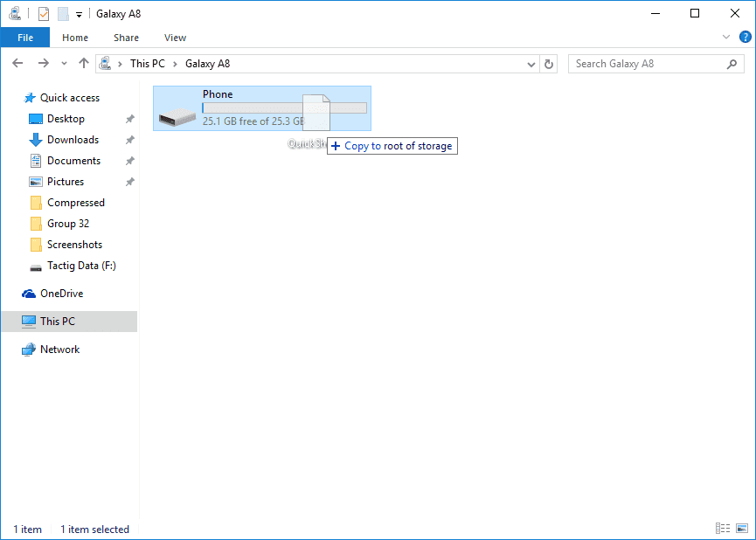This screenshot has width=756, height=540.
Task: Open Help with the question mark icon
Action: tap(745, 37)
